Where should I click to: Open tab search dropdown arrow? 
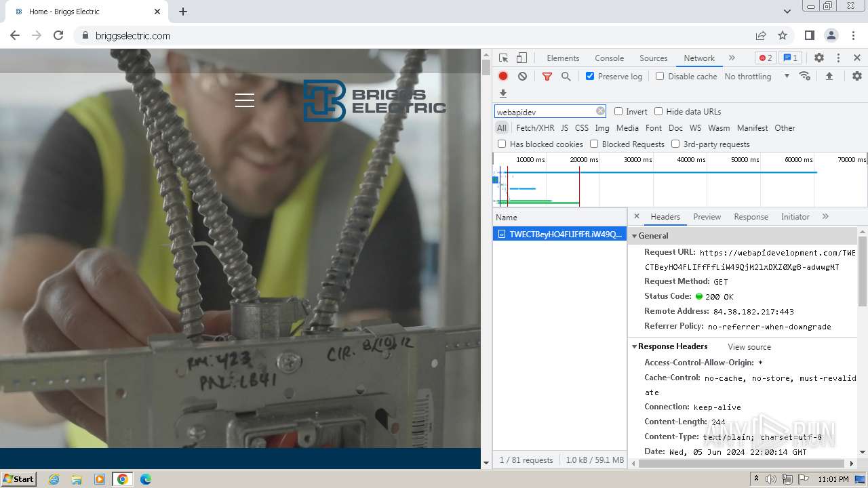(x=787, y=12)
